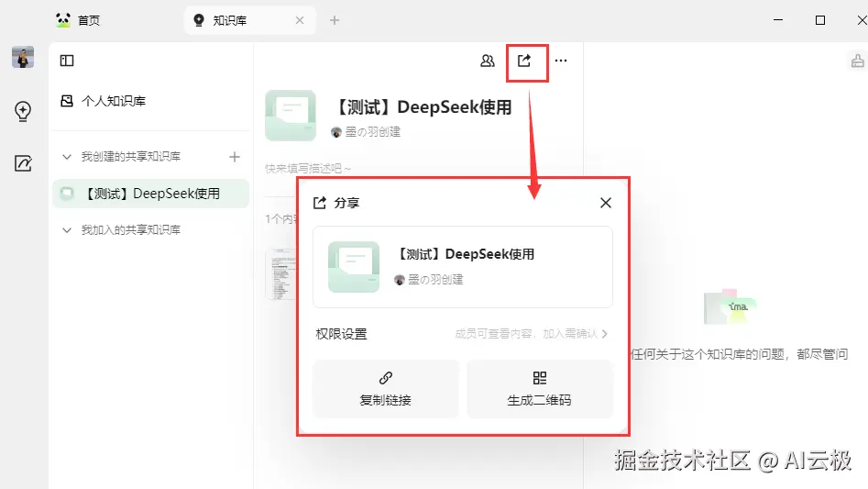Open the AI chat lightbulb icon in sidebar
868x489 pixels.
tap(23, 111)
